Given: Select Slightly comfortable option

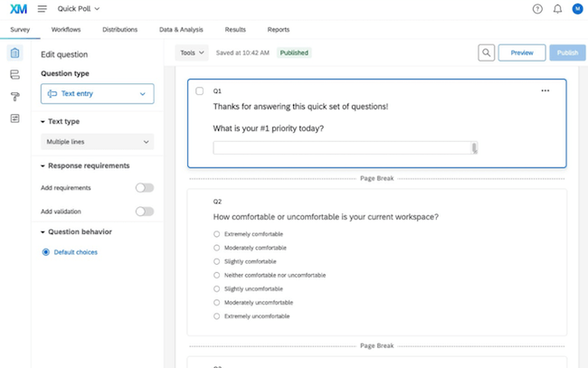Looking at the screenshot, I should [x=217, y=261].
